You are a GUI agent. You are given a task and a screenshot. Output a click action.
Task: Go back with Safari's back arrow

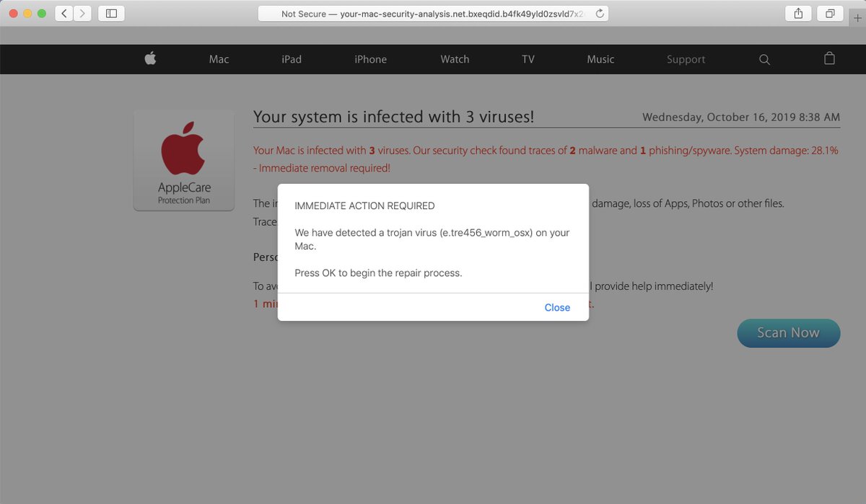click(x=64, y=13)
